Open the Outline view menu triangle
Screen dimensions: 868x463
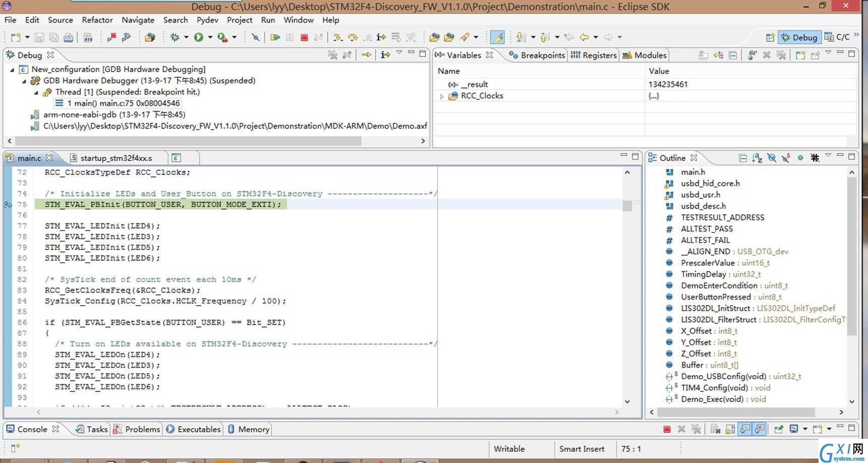pos(828,155)
